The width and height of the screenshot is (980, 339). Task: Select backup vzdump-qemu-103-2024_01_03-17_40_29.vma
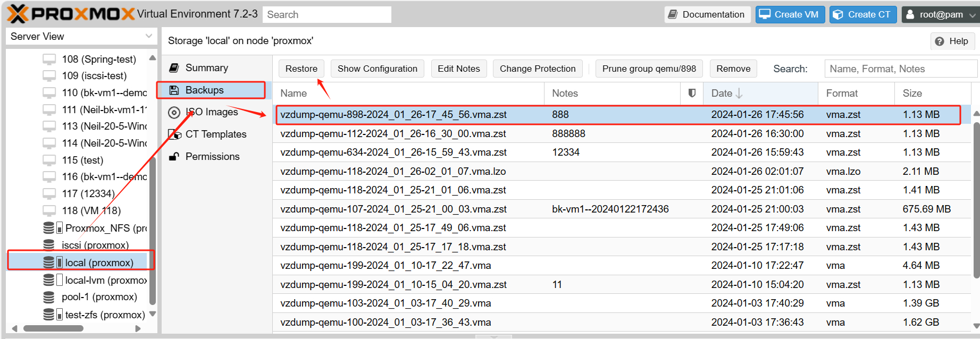click(622, 303)
